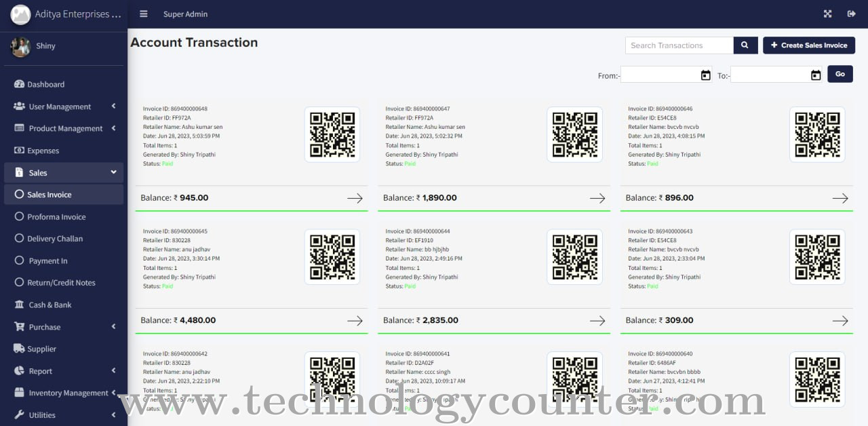Screen dimensions: 868x426
Task: Click QR code of invoice 869400000646
Action: click(817, 134)
